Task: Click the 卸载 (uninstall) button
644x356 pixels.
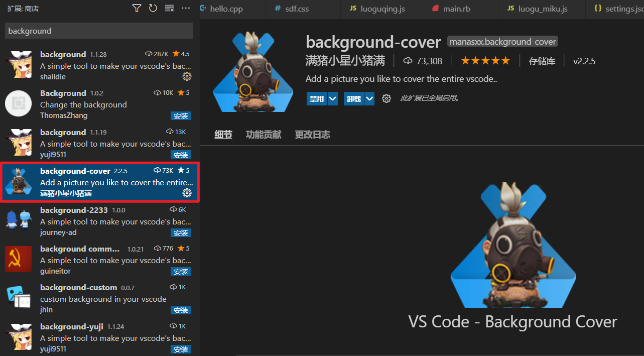Action: pyautogui.click(x=354, y=99)
